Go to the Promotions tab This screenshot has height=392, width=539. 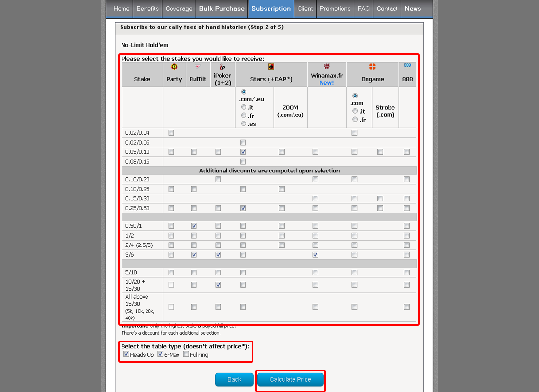point(335,9)
